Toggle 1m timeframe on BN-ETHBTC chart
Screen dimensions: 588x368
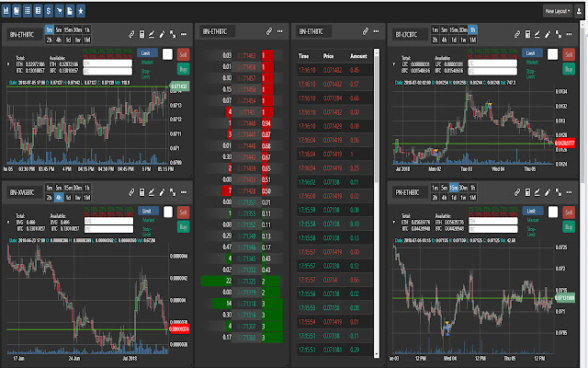[49, 30]
